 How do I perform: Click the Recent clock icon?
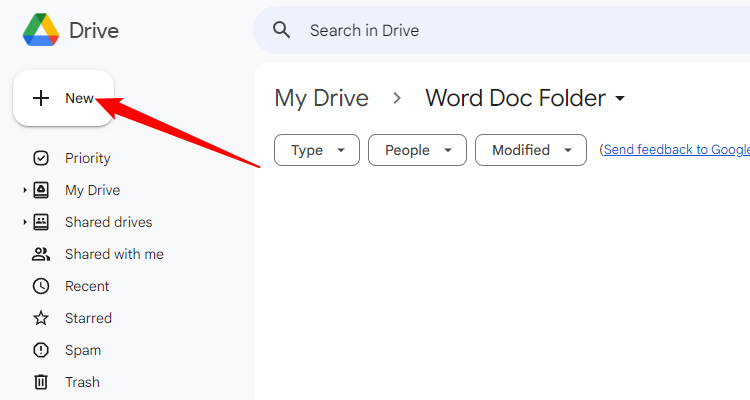point(41,286)
